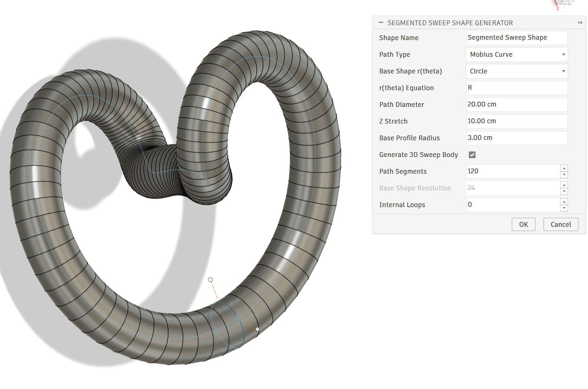Image resolution: width=588 pixels, height=389 pixels.
Task: Click the white dot manipulator handle on tube
Action: (258, 329)
